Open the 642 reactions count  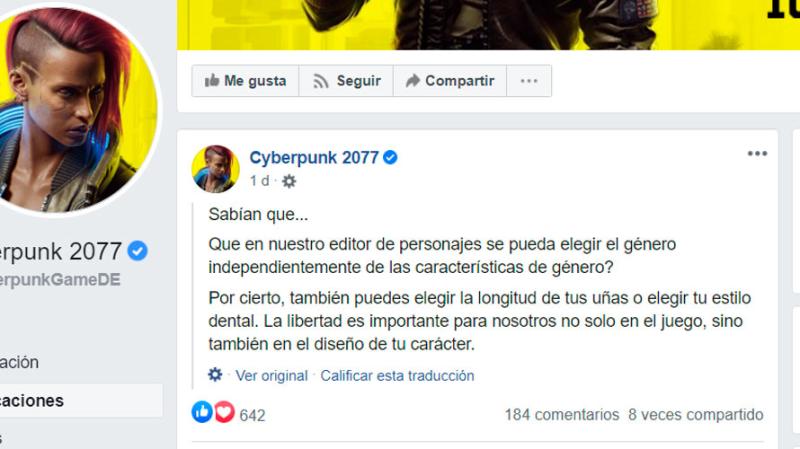tap(253, 415)
